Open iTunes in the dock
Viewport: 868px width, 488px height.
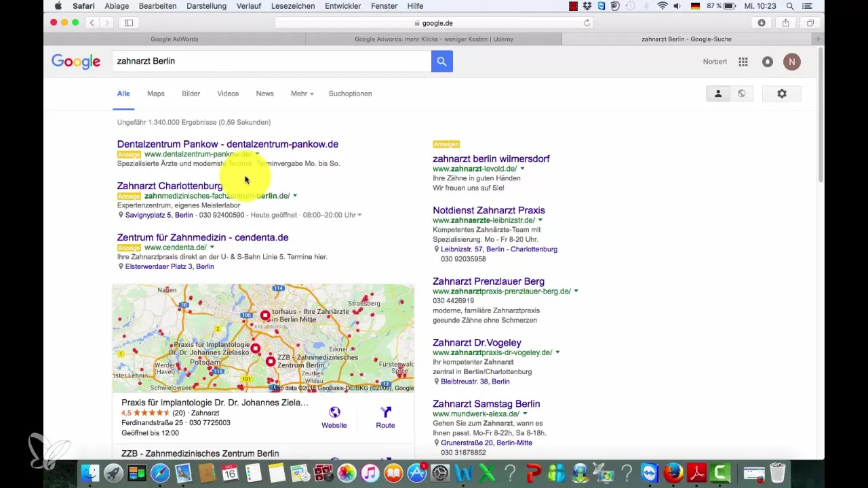[x=370, y=473]
